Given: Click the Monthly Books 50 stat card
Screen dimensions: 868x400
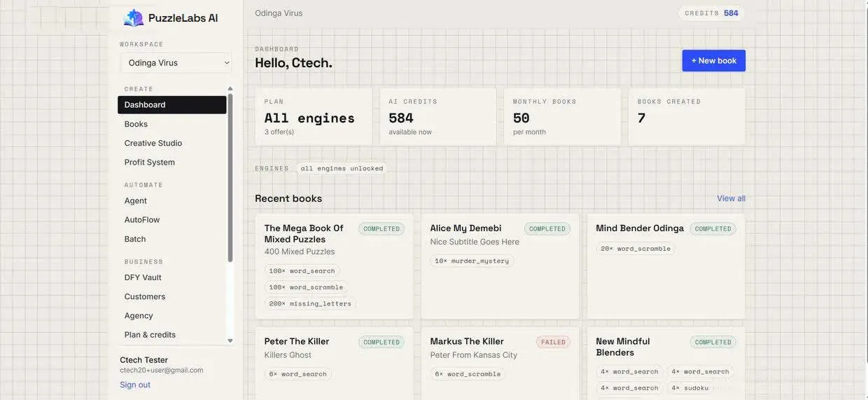Looking at the screenshot, I should tap(562, 116).
